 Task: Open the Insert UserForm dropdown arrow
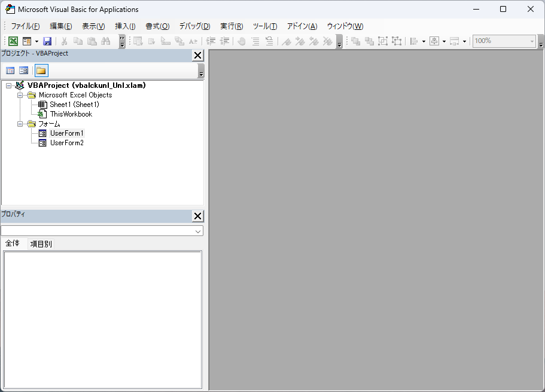36,41
